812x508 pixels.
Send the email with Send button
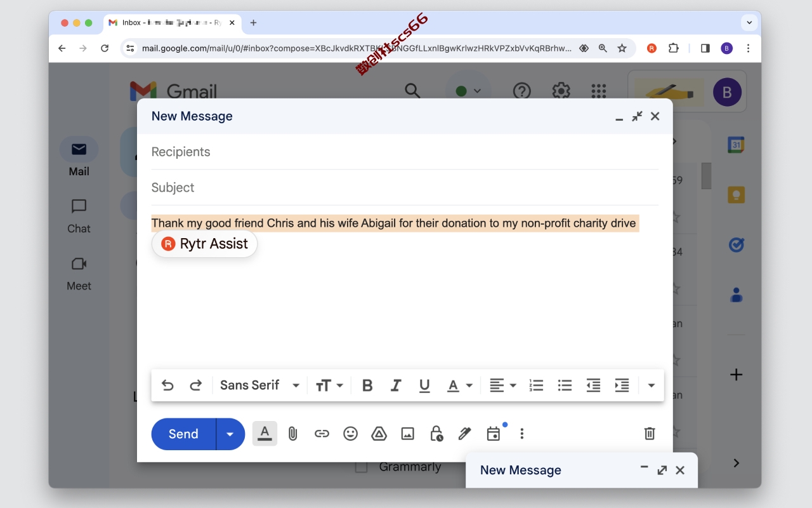tap(183, 434)
